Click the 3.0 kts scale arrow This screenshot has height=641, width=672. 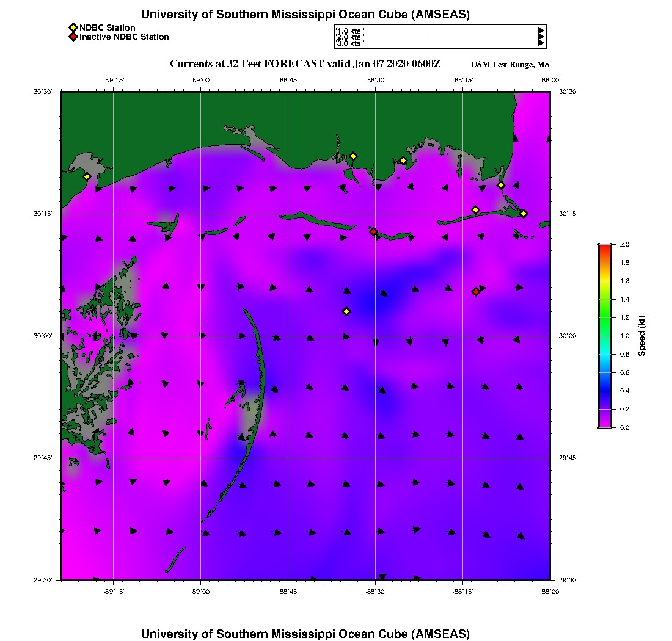pyautogui.click(x=457, y=43)
